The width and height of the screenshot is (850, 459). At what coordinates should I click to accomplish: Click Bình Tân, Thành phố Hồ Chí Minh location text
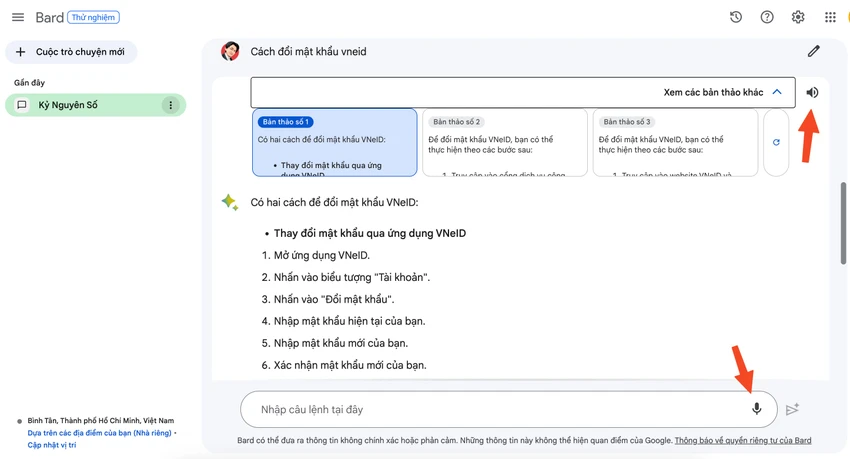[101, 421]
